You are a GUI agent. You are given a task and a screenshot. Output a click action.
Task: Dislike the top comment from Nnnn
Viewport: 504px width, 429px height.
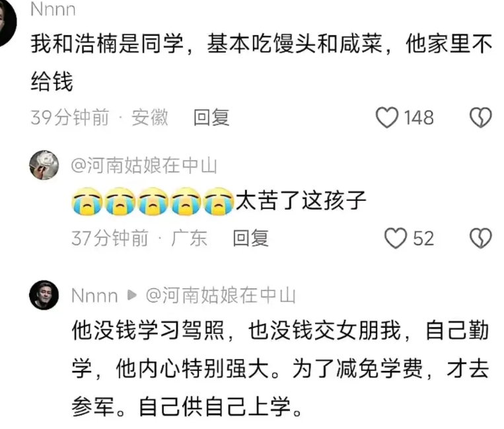click(480, 118)
